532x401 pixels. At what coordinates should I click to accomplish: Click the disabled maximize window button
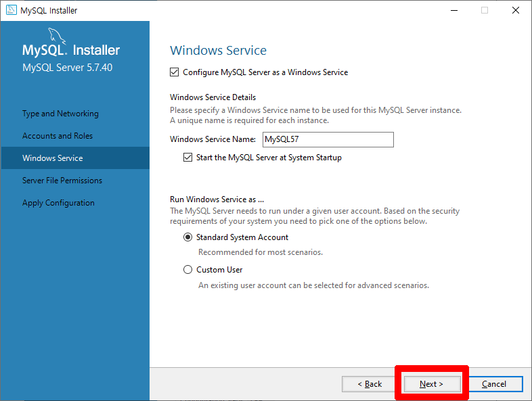pyautogui.click(x=485, y=10)
